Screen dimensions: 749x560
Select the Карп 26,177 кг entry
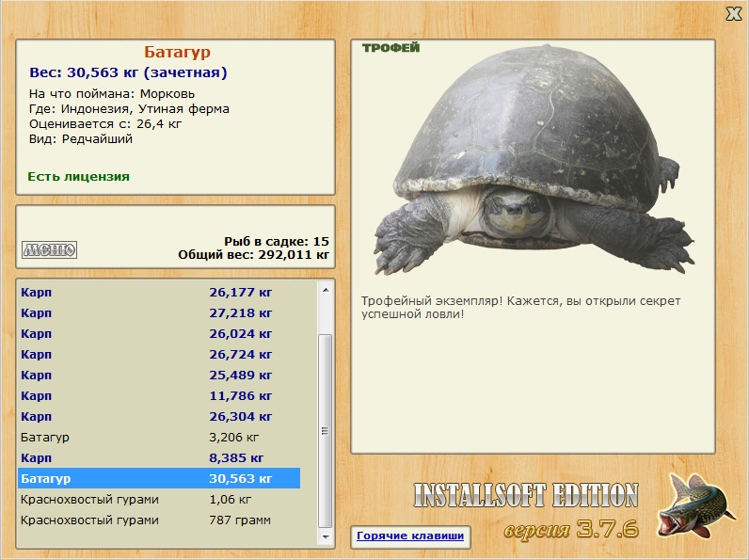159,293
